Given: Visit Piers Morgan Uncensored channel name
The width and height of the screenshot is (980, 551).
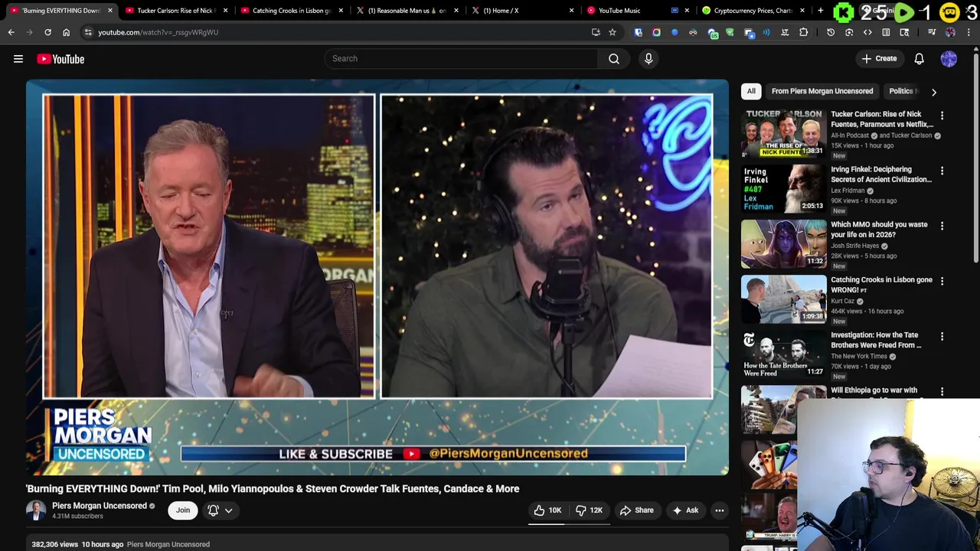Looking at the screenshot, I should [x=100, y=506].
